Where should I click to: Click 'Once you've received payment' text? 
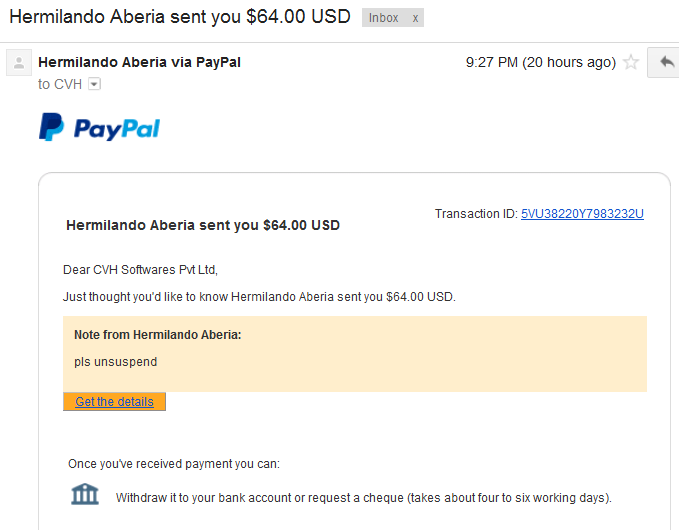pos(174,464)
